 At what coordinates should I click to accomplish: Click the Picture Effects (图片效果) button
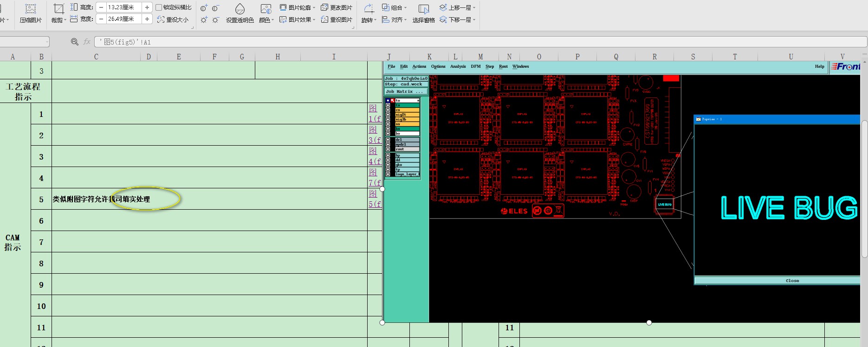pos(295,19)
